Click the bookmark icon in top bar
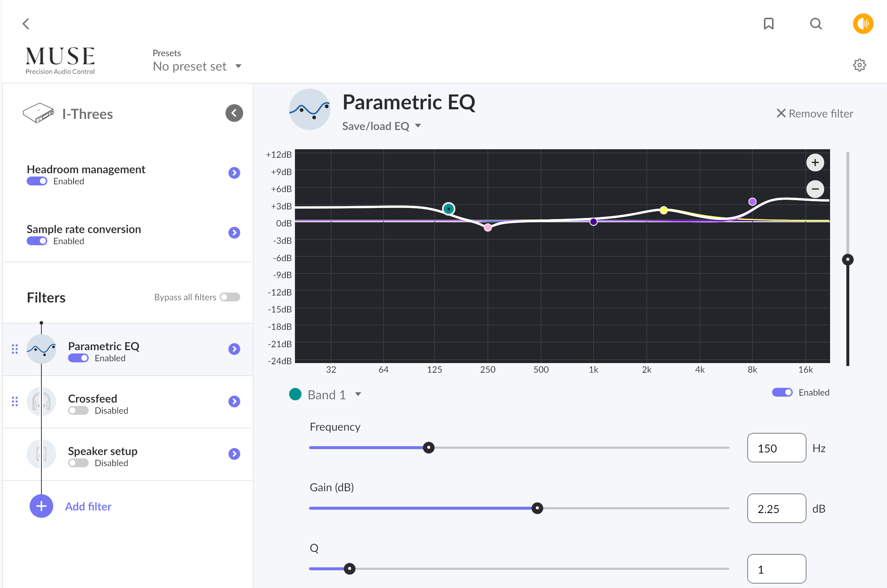 click(768, 24)
